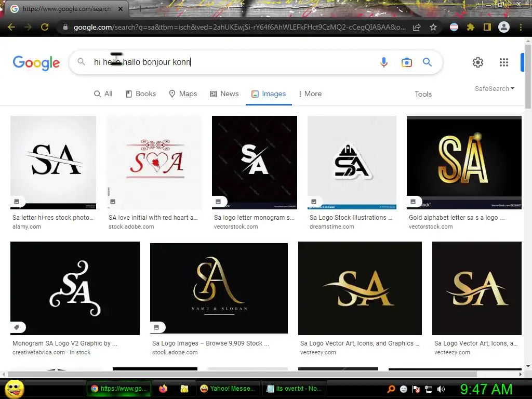Switch to the News tab
532x399 pixels.
pos(224,94)
